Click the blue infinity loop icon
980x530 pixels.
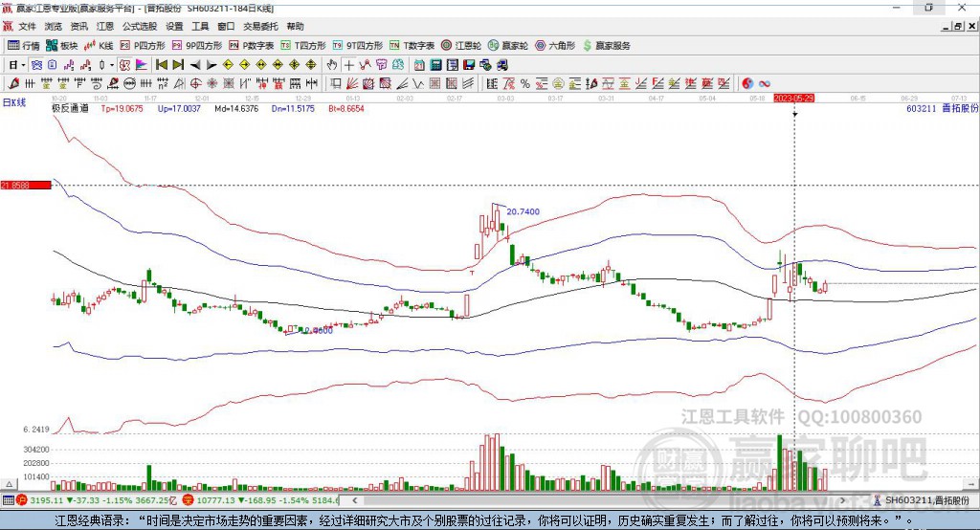pyautogui.click(x=764, y=83)
